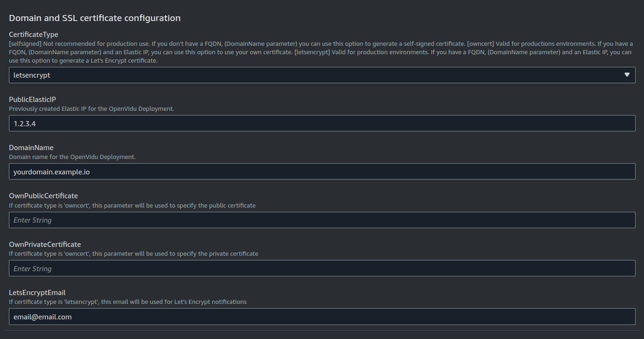
Task: Click the private certificate 'owncert' description
Action: click(x=134, y=254)
